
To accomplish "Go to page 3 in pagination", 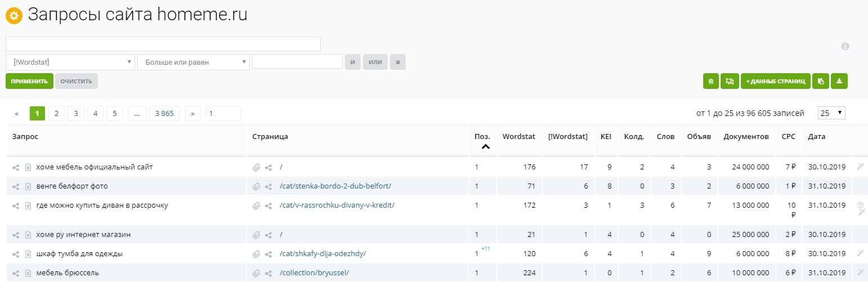I will click(x=75, y=113).
